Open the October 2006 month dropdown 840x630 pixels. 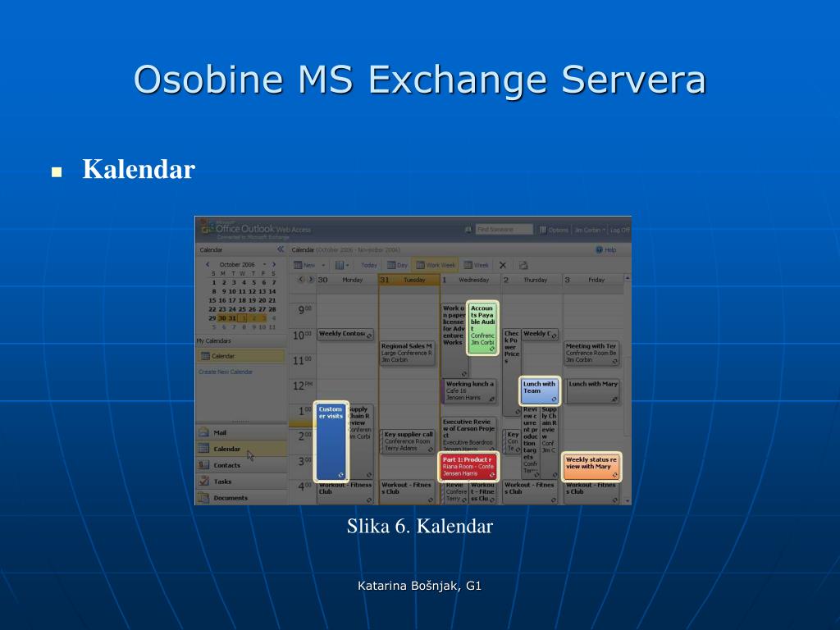point(264,265)
